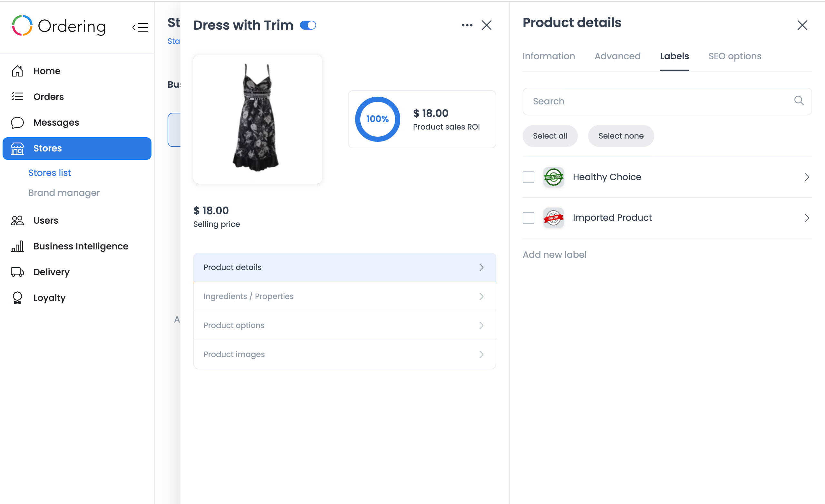The image size is (825, 504).
Task: Click the dress product image thumbnail
Action: (257, 119)
